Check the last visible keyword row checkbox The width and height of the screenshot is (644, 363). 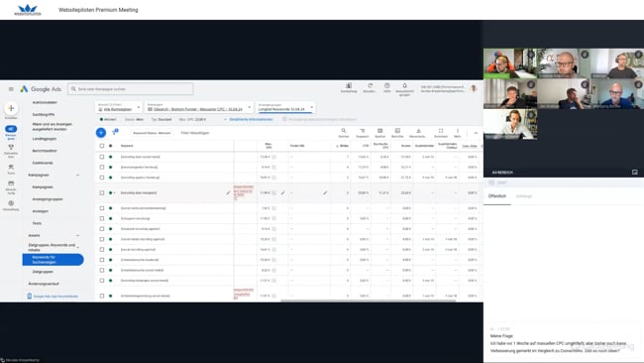pos(102,296)
